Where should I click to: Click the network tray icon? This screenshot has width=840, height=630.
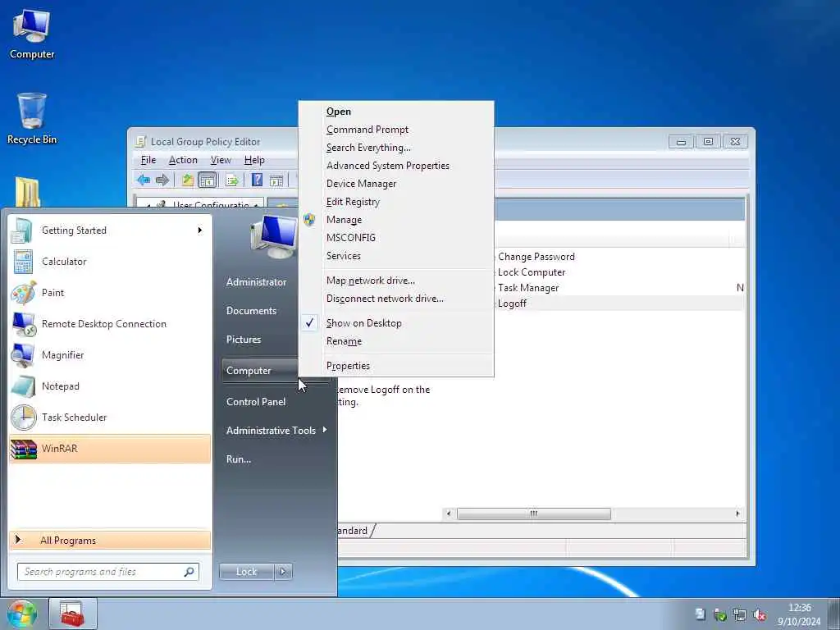click(x=740, y=615)
